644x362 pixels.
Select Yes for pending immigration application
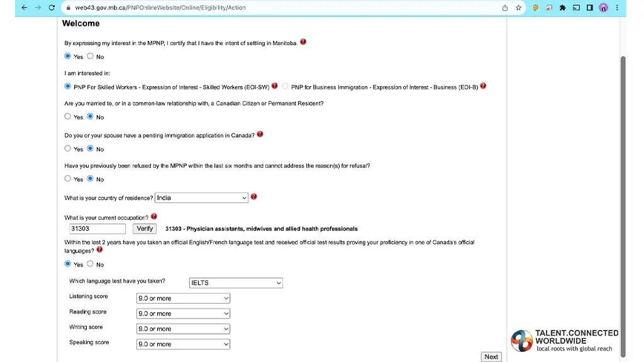pos(68,148)
